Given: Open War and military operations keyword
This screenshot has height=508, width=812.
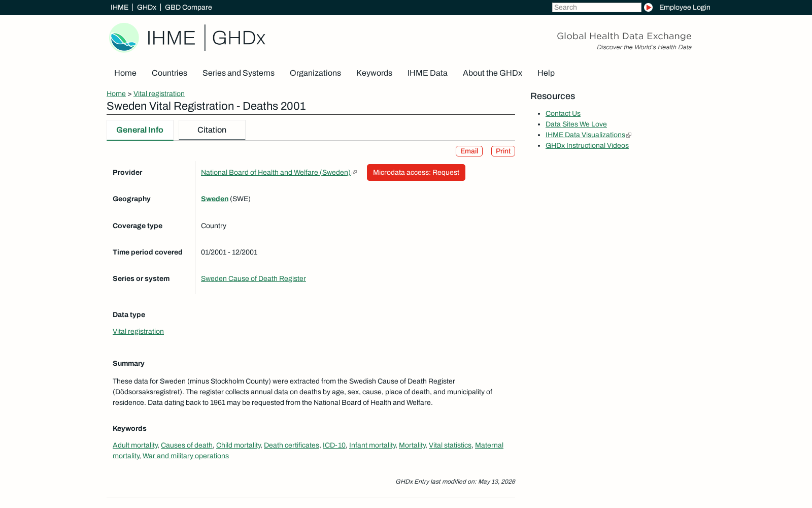Looking at the screenshot, I should tap(186, 456).
